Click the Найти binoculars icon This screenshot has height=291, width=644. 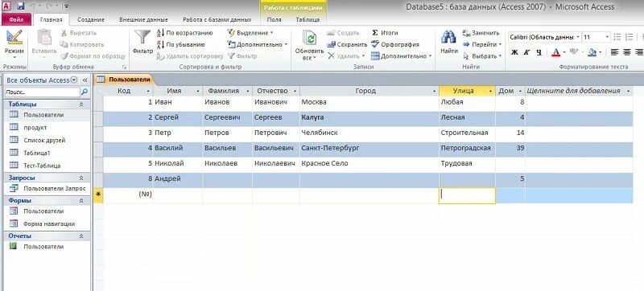pyautogui.click(x=448, y=38)
